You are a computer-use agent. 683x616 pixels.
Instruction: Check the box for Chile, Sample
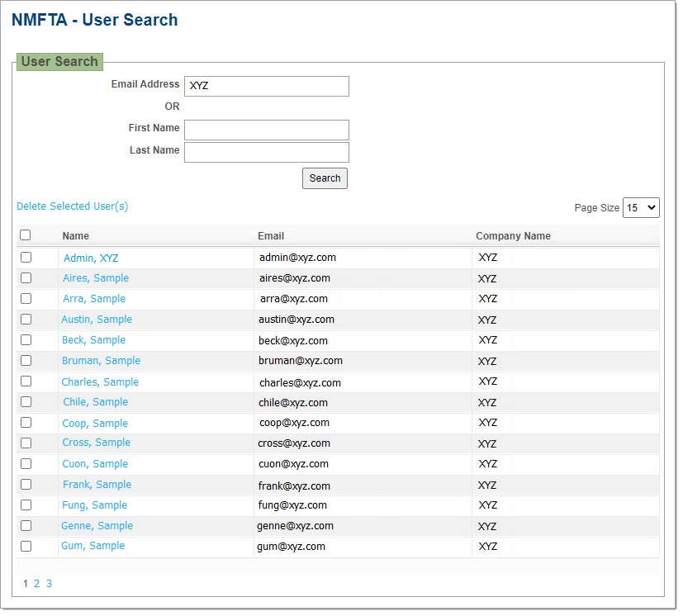point(26,401)
